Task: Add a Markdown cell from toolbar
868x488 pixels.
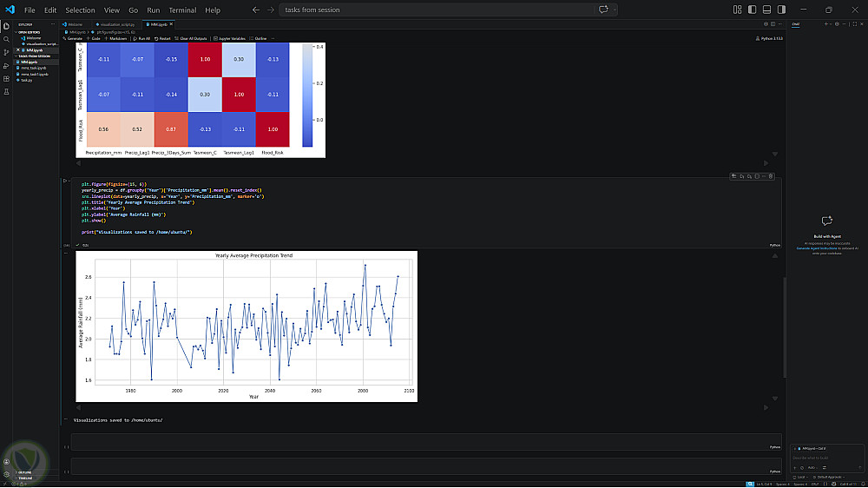Action: [x=115, y=39]
